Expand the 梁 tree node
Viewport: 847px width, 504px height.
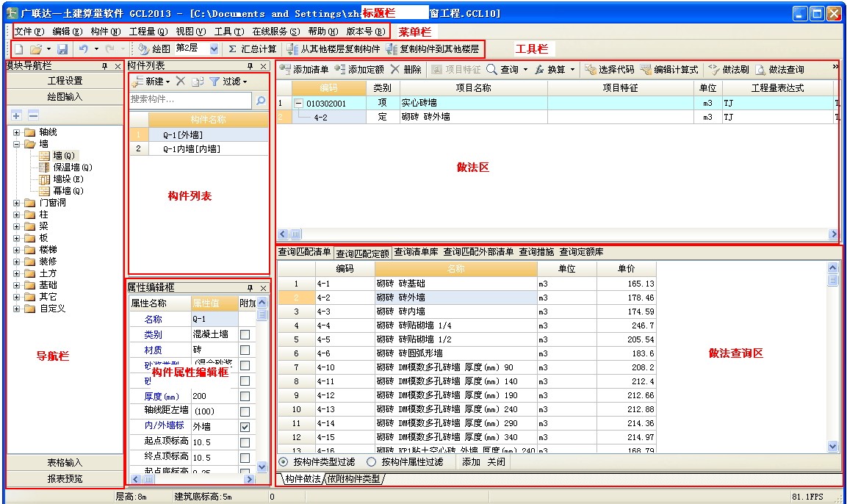tap(16, 226)
